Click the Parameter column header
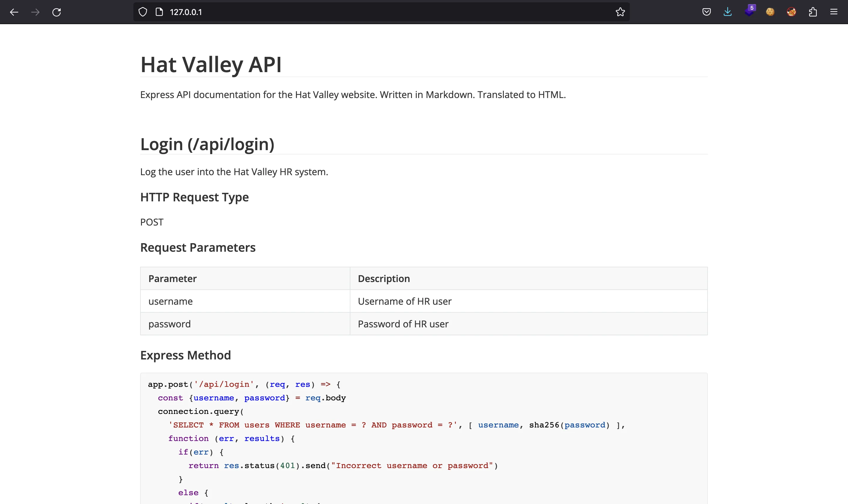 245,278
